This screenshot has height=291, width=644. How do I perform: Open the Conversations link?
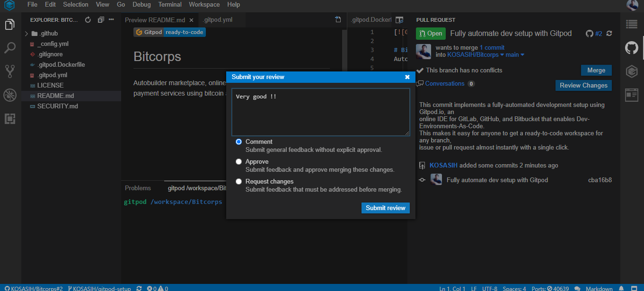445,83
